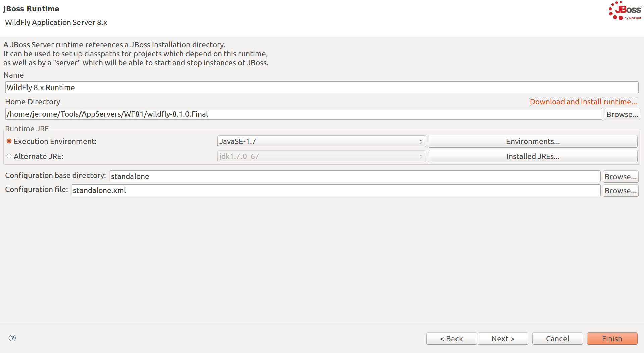This screenshot has width=644, height=353.
Task: Browse for the Configuration file
Action: [x=621, y=191]
